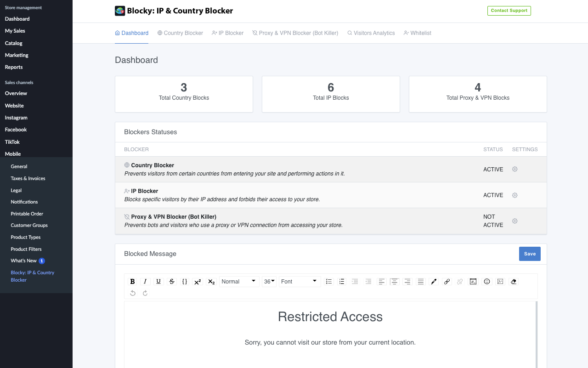Open Product Filters in sidebar

pos(26,249)
